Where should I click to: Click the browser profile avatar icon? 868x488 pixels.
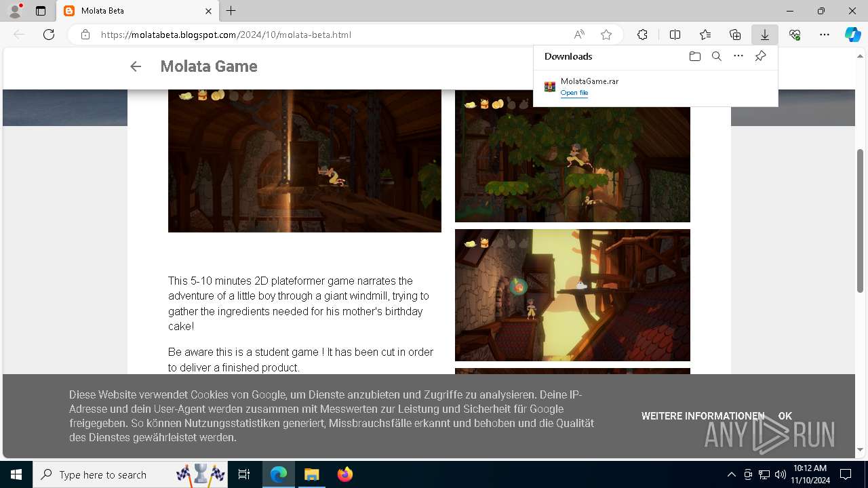[15, 11]
